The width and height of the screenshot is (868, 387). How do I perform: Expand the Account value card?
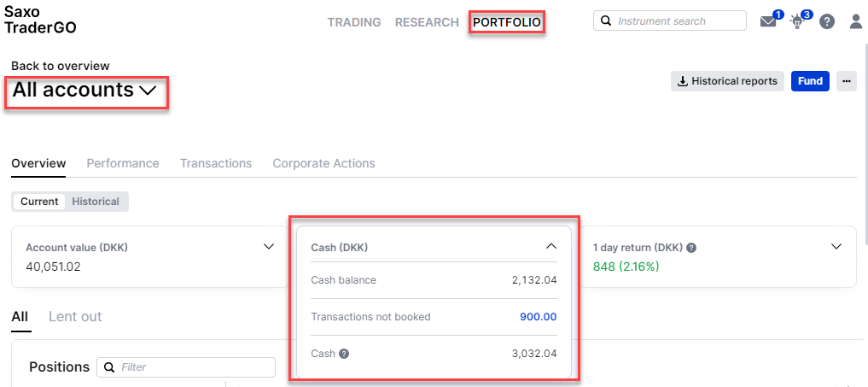pos(269,247)
